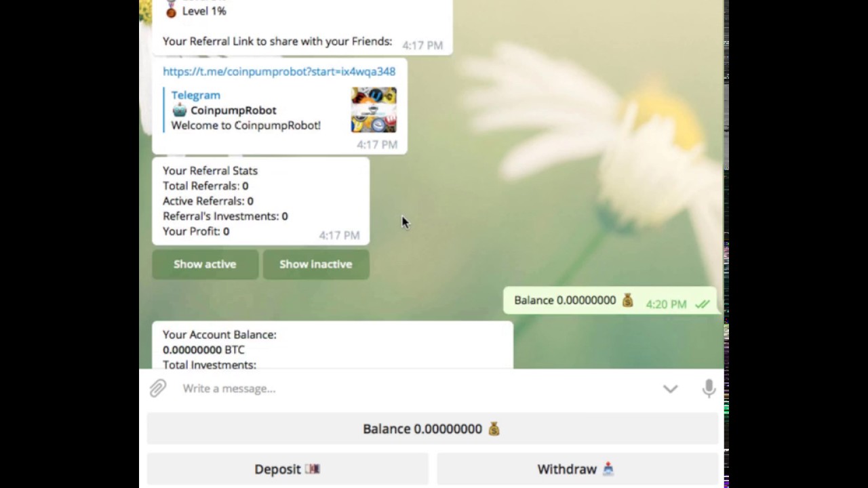The image size is (868, 488).
Task: Click the microphone voice message icon
Action: (709, 388)
